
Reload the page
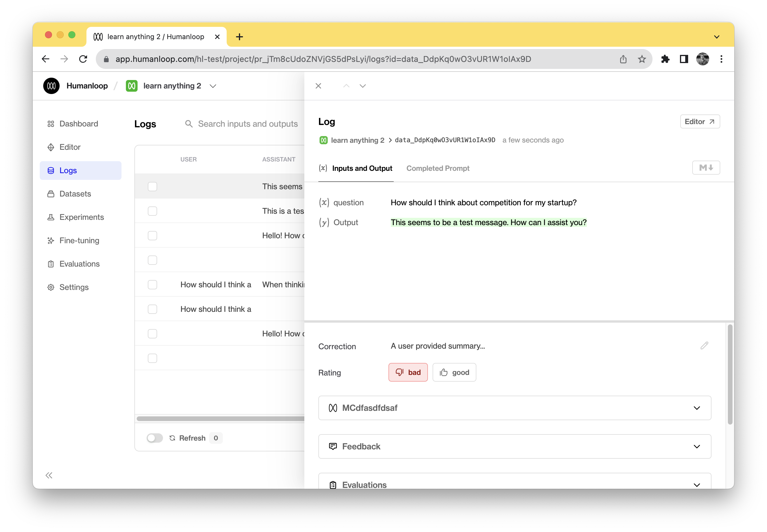tap(83, 59)
